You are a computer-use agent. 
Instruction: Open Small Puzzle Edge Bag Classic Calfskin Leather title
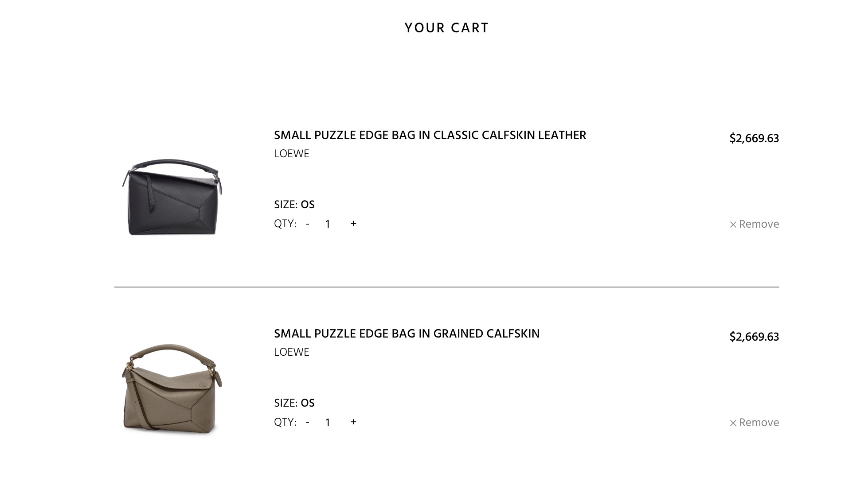[x=430, y=135]
